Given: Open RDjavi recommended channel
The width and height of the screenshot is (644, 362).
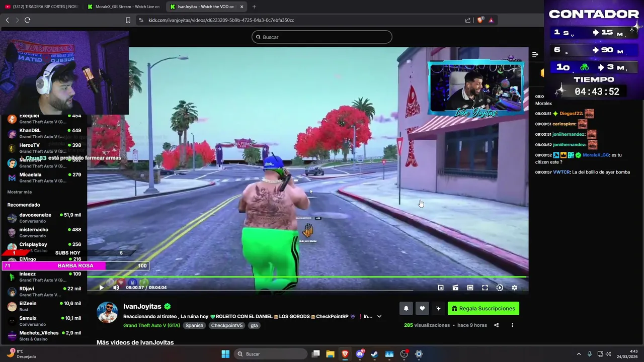Looking at the screenshot, I should pos(44,292).
